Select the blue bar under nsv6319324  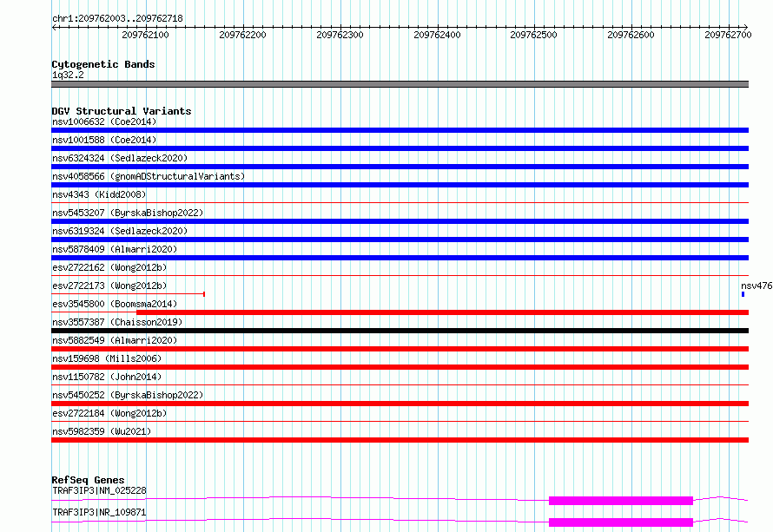[x=400, y=240]
